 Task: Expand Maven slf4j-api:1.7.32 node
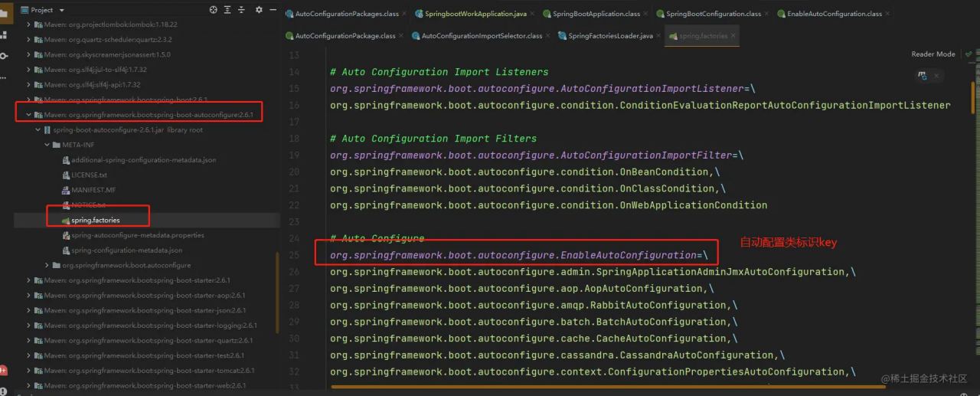29,85
